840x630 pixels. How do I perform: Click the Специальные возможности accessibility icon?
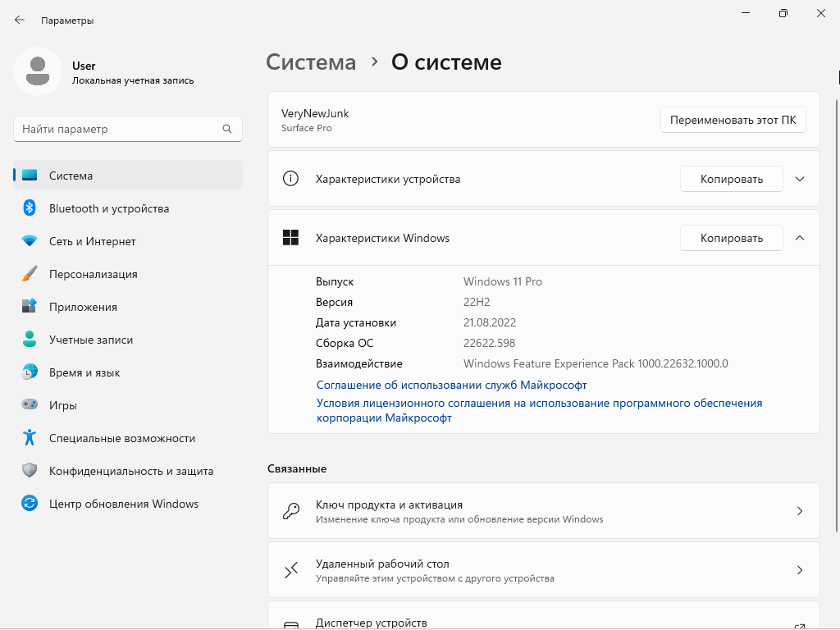coord(30,438)
